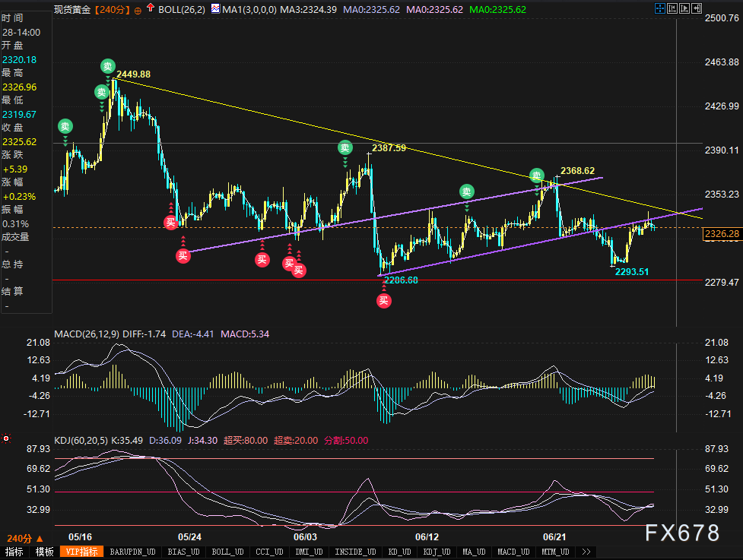Viewport: 743px width, 560px height.
Task: Select the BARUPDN_UD indicator
Action: pyautogui.click(x=132, y=552)
